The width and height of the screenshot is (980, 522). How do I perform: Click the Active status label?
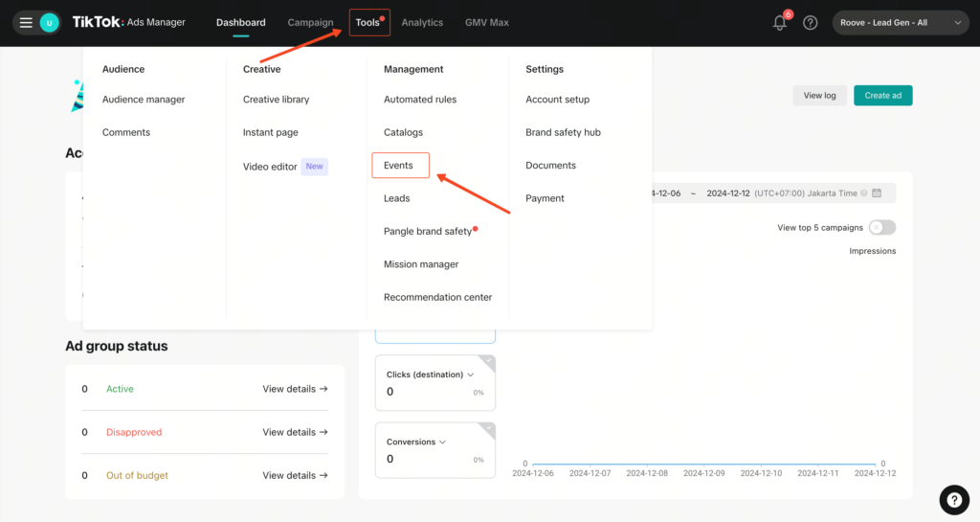click(120, 389)
